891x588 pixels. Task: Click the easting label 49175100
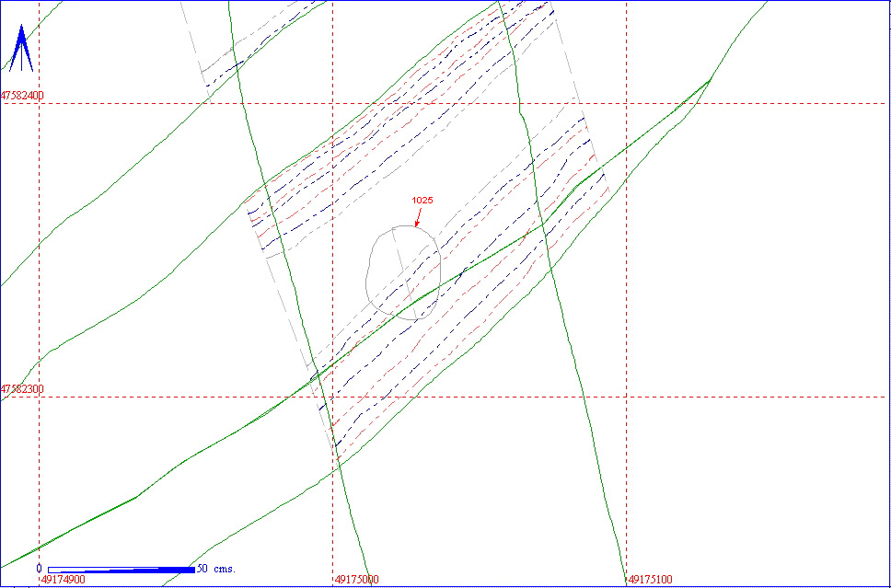651,580
